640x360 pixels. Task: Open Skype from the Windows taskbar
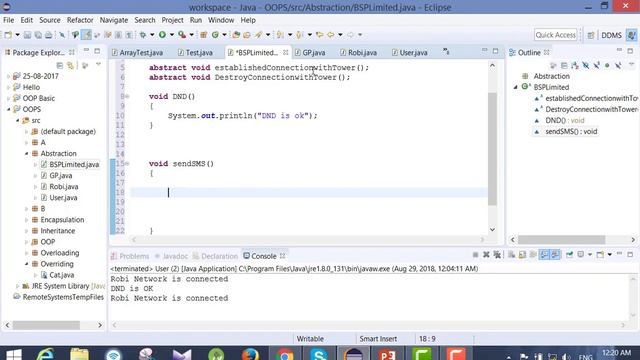click(318, 354)
